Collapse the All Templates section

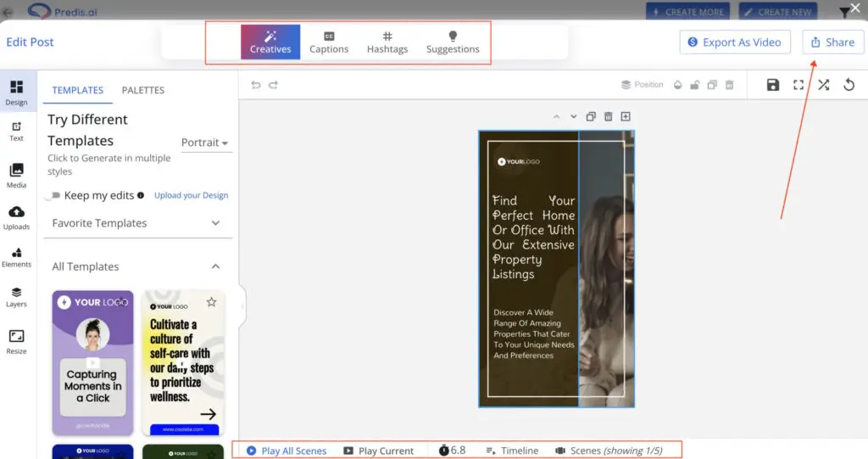[x=137, y=266]
